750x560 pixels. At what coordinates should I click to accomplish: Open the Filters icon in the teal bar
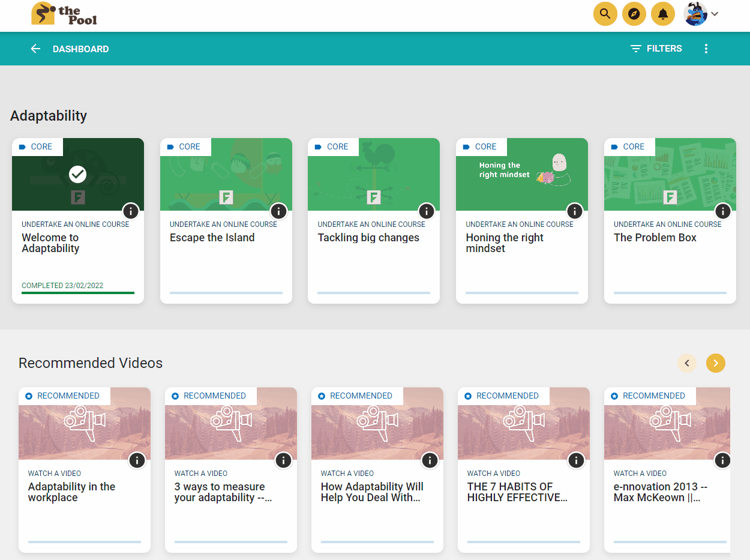(x=635, y=49)
